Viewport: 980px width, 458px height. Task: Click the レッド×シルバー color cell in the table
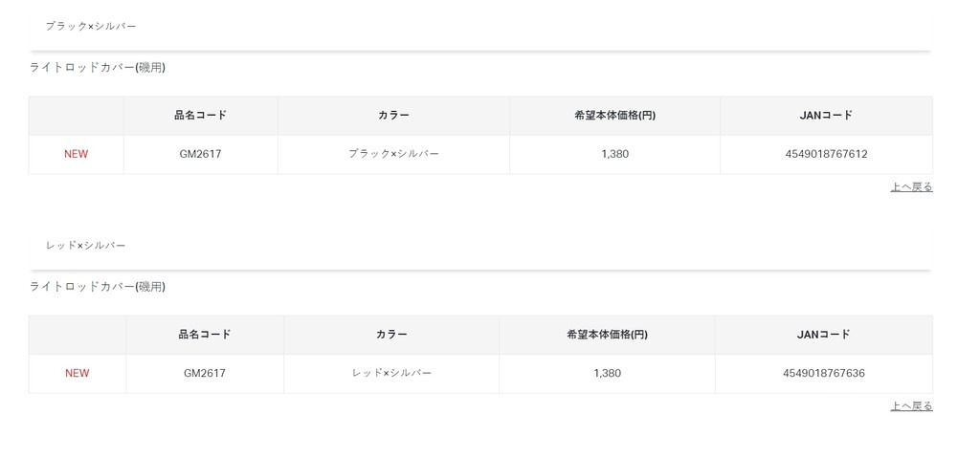pyautogui.click(x=391, y=373)
